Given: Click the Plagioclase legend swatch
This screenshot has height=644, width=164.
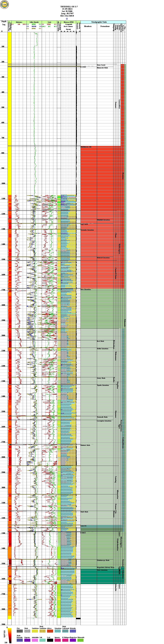Looking at the screenshot, I should tap(73, 640).
